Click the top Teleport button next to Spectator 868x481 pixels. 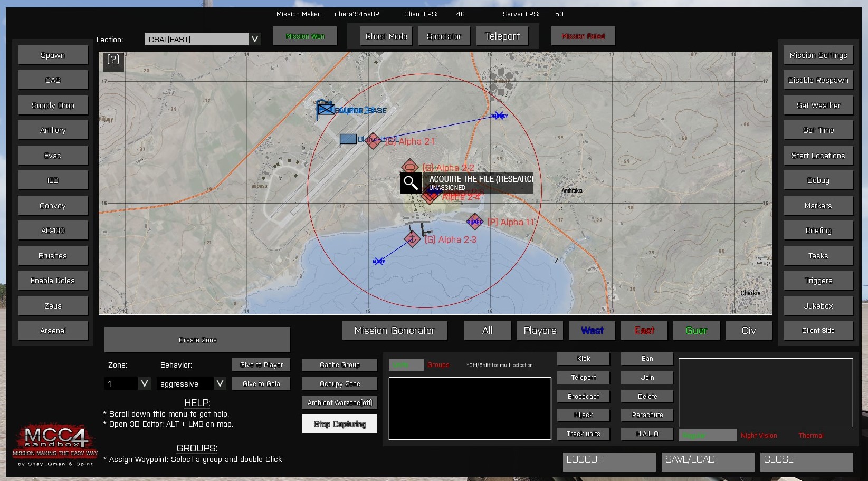tap(502, 36)
